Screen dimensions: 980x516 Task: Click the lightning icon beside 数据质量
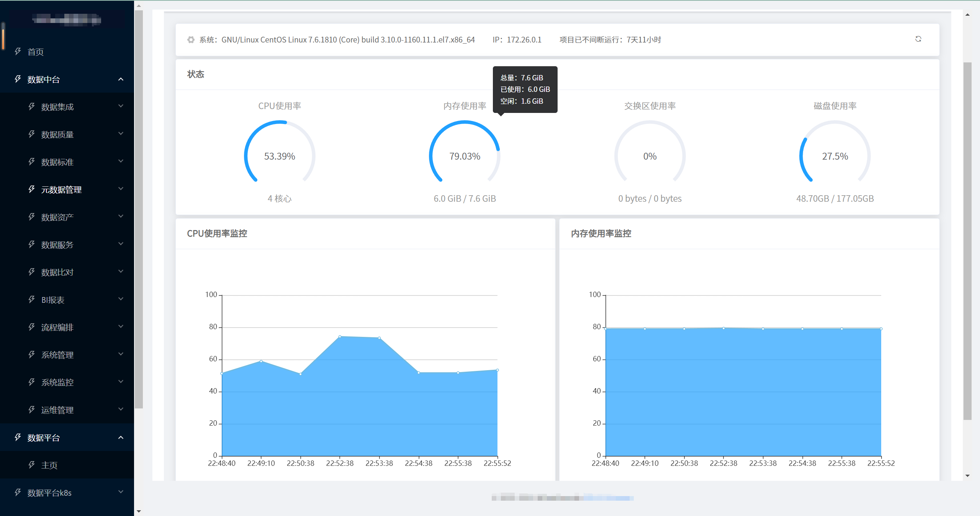click(31, 134)
